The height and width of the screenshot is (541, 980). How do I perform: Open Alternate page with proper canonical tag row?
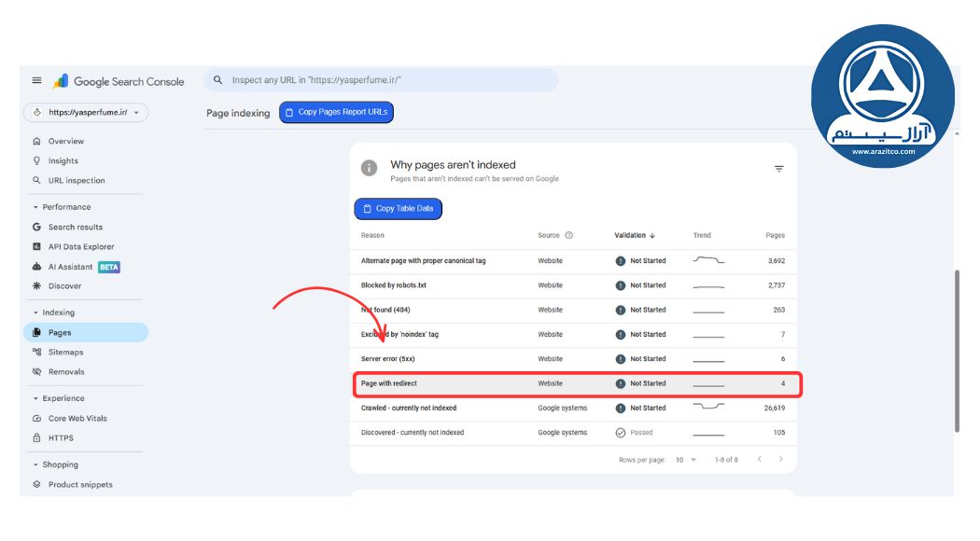[x=573, y=260]
